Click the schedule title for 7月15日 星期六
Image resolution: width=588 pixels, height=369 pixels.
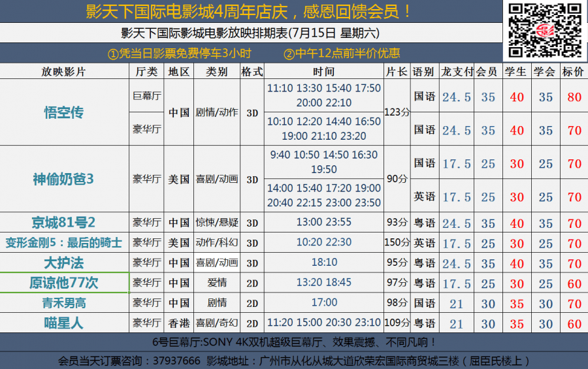click(250, 33)
